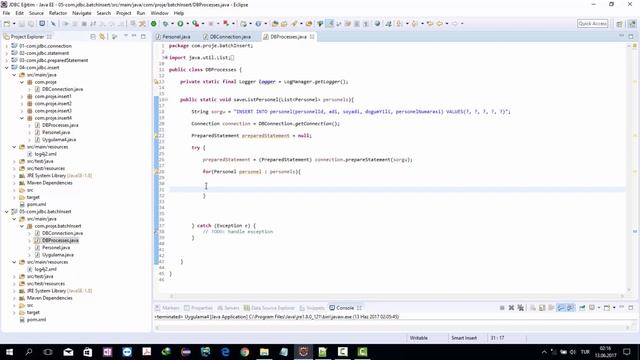
Task: Open dropdown arrow next to Run button
Action: [187, 24]
